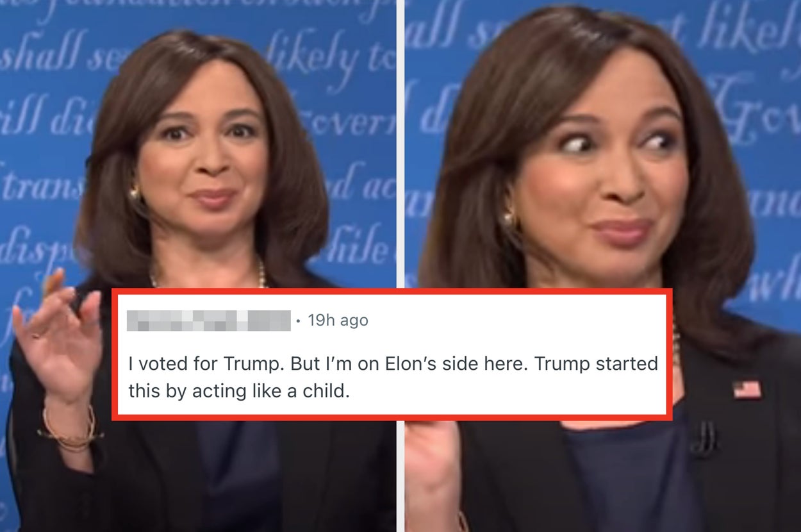Select the gold bracelets on the raised wrist
This screenshot has width=801, height=532.
69,431
